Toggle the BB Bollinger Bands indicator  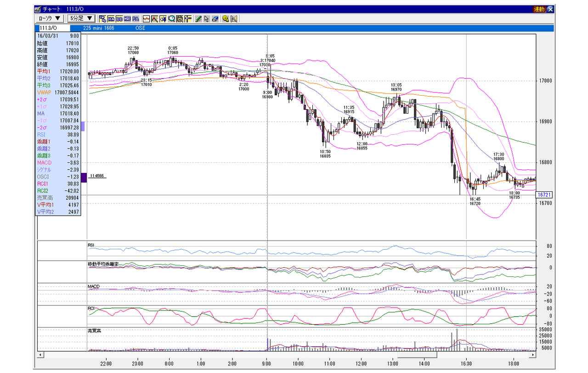click(x=119, y=19)
